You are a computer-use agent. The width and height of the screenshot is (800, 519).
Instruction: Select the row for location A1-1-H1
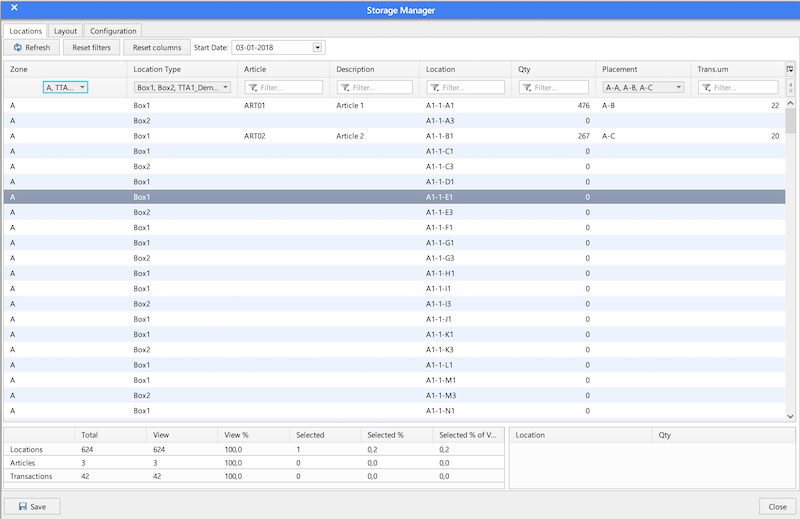point(394,274)
